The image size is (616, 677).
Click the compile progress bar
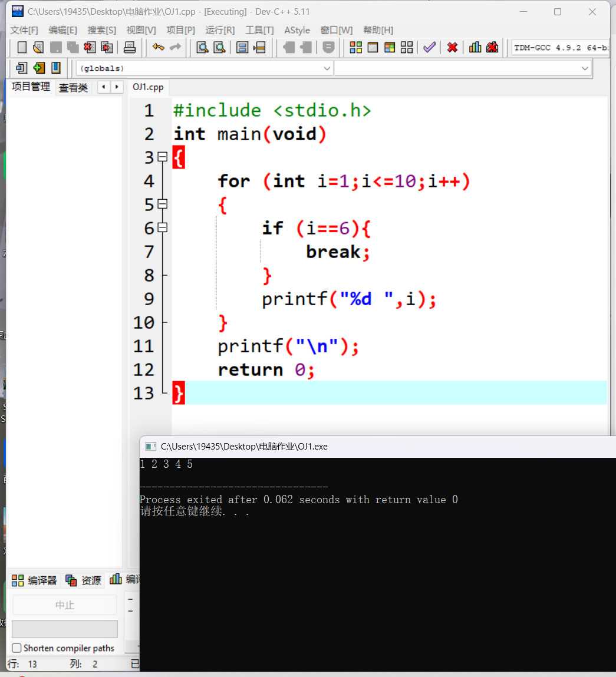pyautogui.click(x=65, y=629)
